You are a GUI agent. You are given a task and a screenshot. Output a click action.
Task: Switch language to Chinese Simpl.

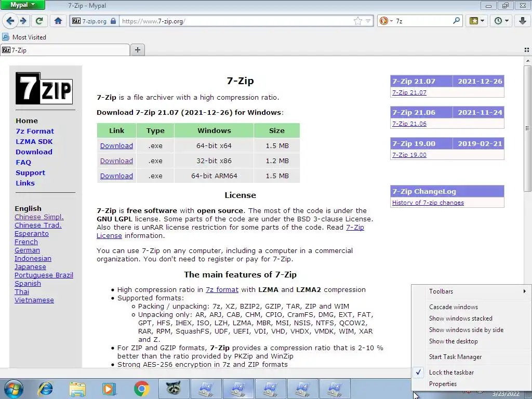[39, 217]
